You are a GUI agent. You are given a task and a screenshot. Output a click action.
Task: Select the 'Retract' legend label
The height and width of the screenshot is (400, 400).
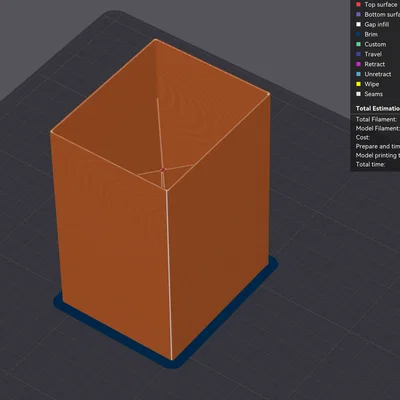[375, 64]
